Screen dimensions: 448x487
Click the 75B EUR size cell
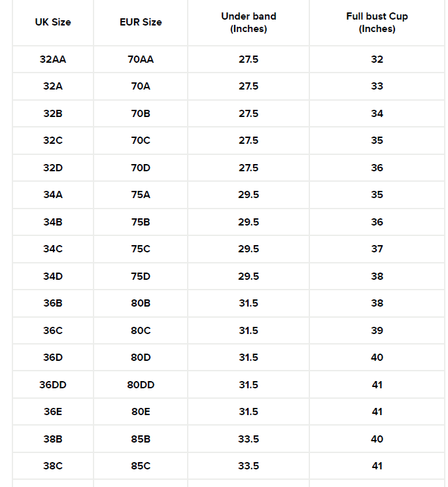coord(141,222)
